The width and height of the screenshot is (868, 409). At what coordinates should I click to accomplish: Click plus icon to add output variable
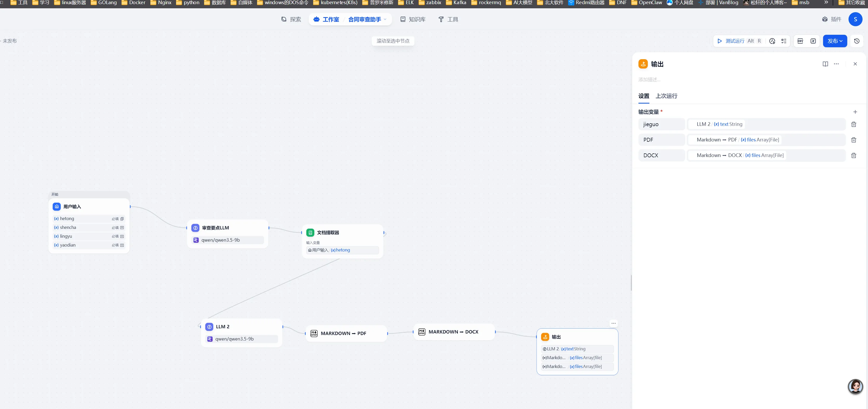click(855, 112)
